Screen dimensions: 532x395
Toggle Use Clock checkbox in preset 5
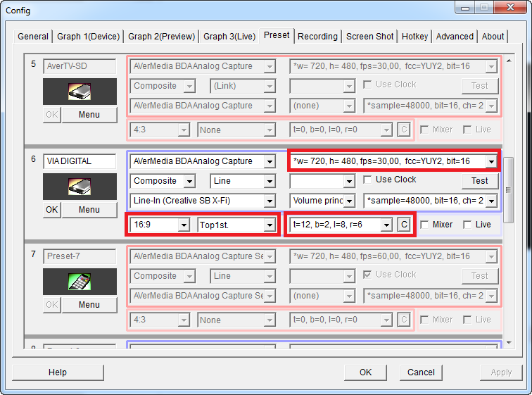367,84
